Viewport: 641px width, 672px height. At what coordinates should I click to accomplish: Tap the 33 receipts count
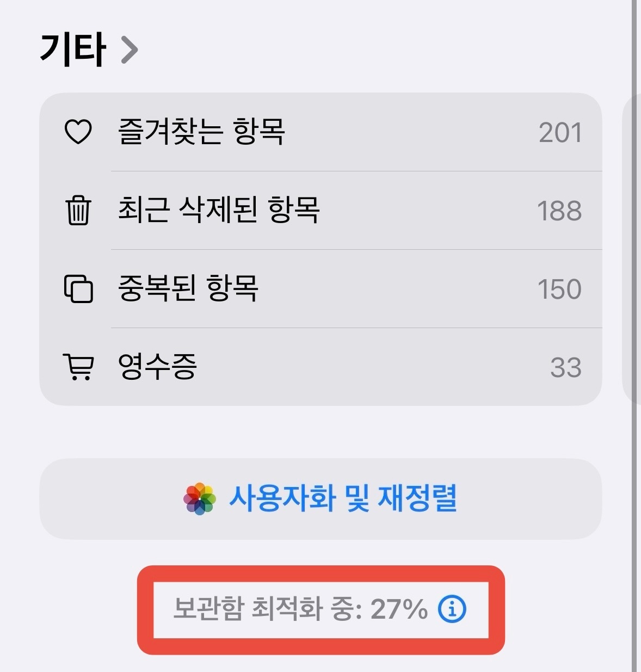coord(565,367)
